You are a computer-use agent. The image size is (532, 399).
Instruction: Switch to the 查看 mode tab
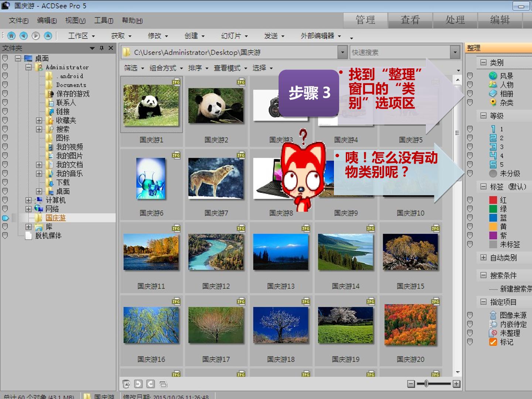410,20
